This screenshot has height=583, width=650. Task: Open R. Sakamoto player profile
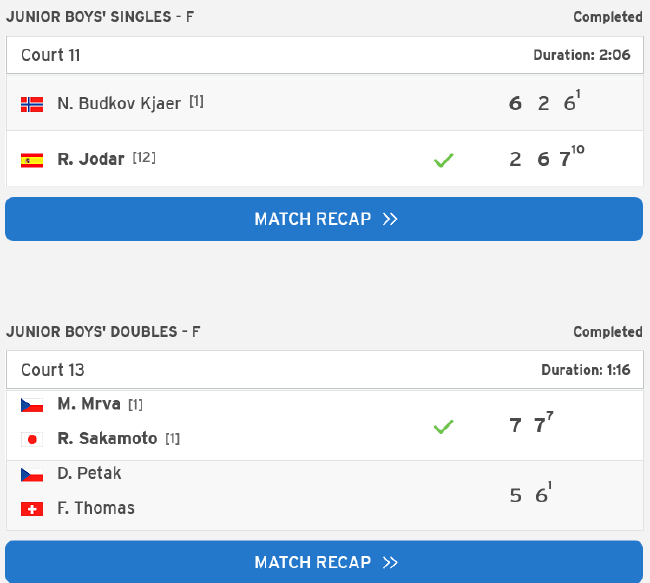click(107, 439)
